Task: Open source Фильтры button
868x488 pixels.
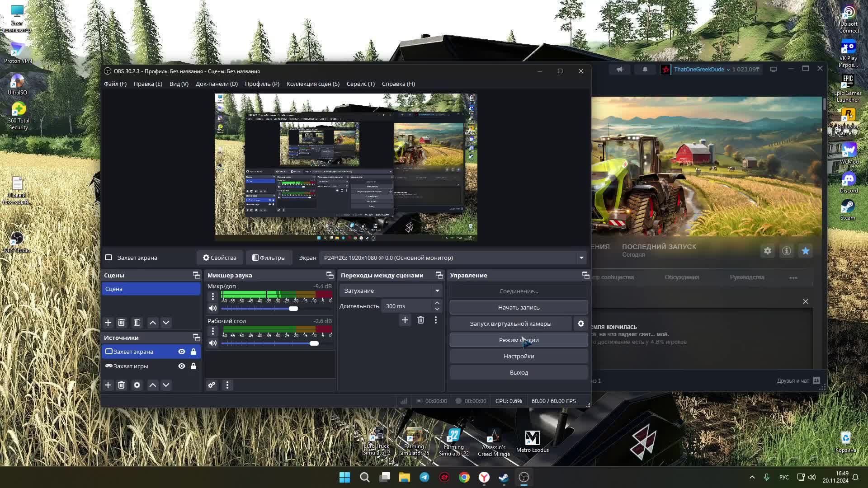Action: [x=269, y=258]
